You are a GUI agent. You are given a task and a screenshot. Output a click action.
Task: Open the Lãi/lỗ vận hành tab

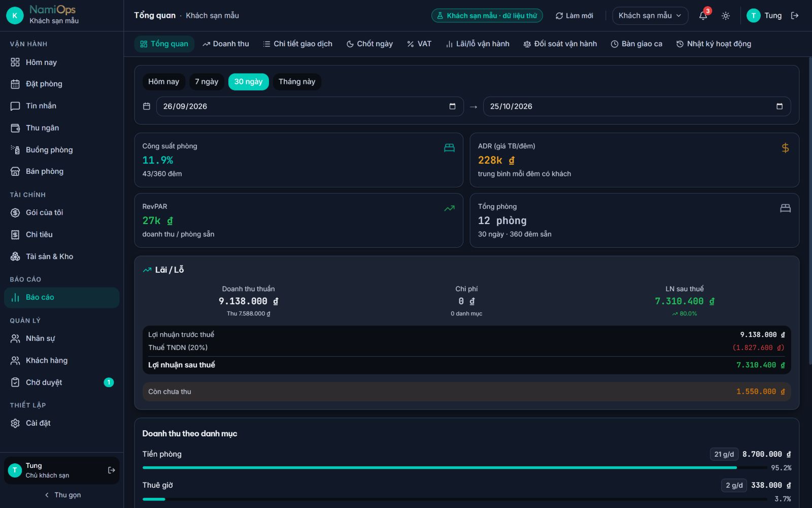pyautogui.click(x=478, y=44)
